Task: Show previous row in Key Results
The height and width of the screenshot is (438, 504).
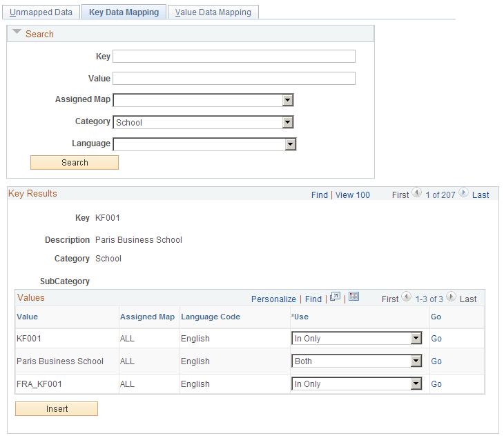Action: (x=416, y=192)
